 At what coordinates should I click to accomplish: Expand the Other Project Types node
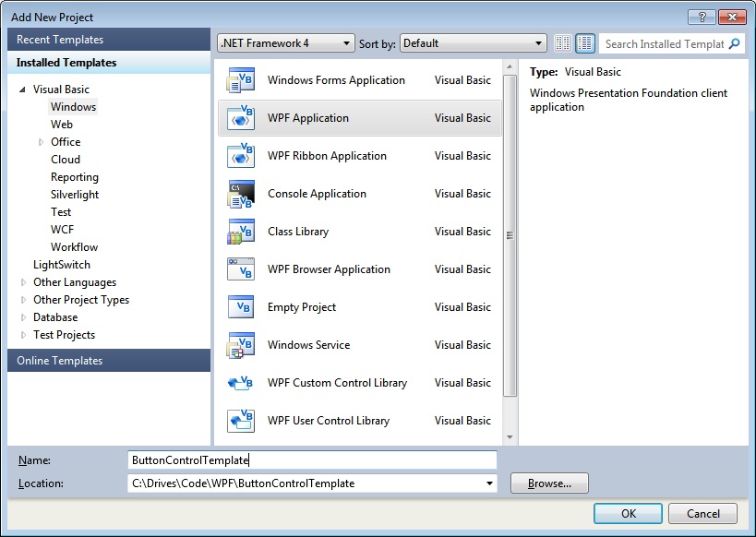coord(23,300)
